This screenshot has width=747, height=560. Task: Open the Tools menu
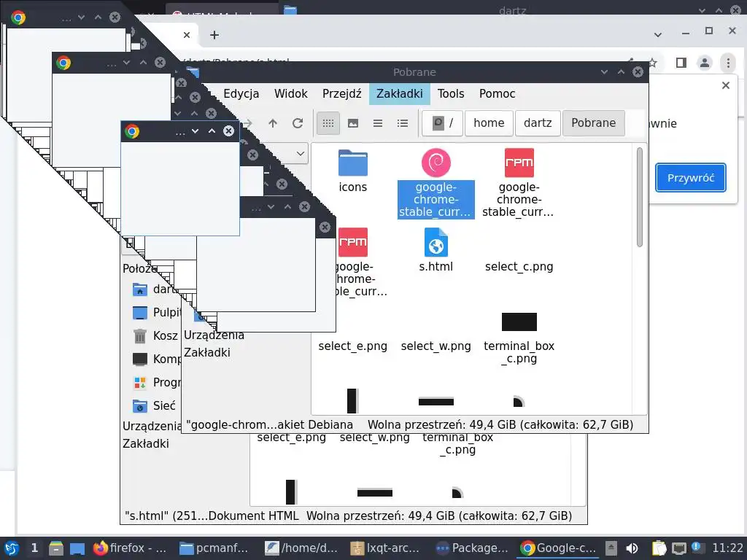[451, 94]
